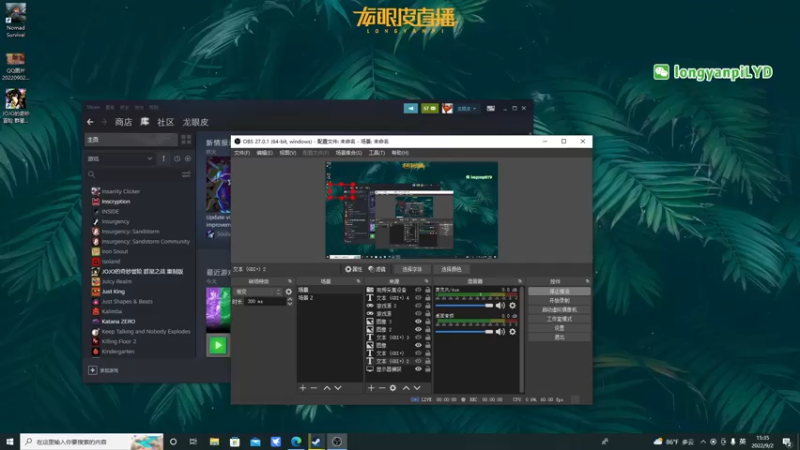
Task: Pop out the Controls dock panel icon
Action: [x=587, y=281]
